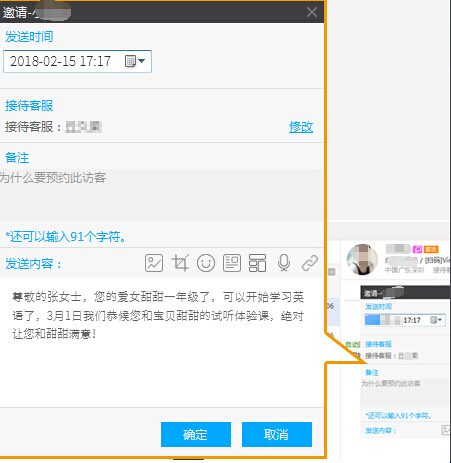Open the emoji smiley picker
451x463 pixels.
(x=206, y=263)
